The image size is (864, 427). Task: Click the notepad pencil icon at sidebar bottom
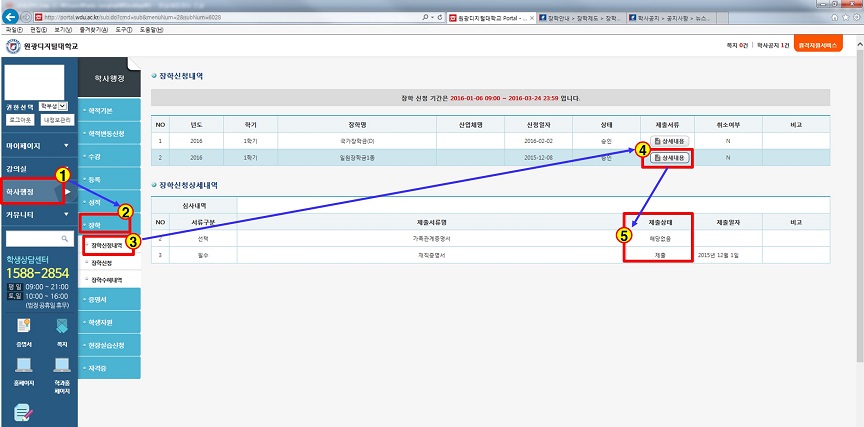pyautogui.click(x=23, y=411)
